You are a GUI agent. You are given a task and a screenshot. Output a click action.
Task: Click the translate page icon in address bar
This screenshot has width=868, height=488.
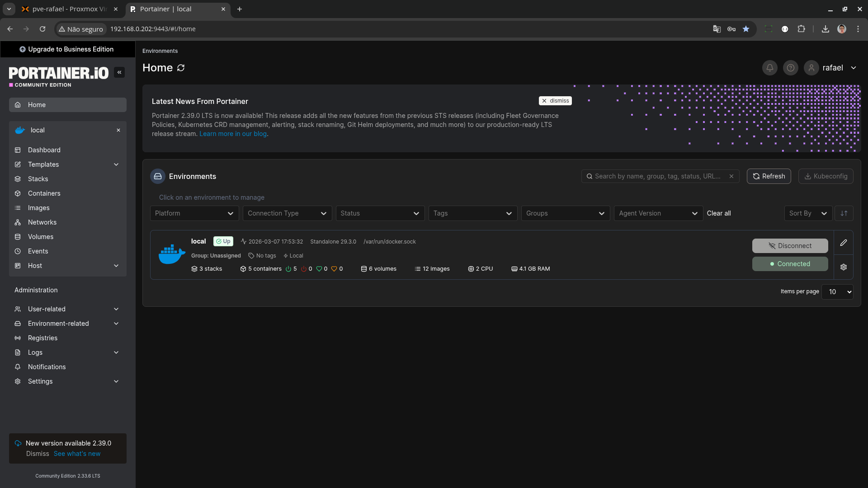(717, 29)
